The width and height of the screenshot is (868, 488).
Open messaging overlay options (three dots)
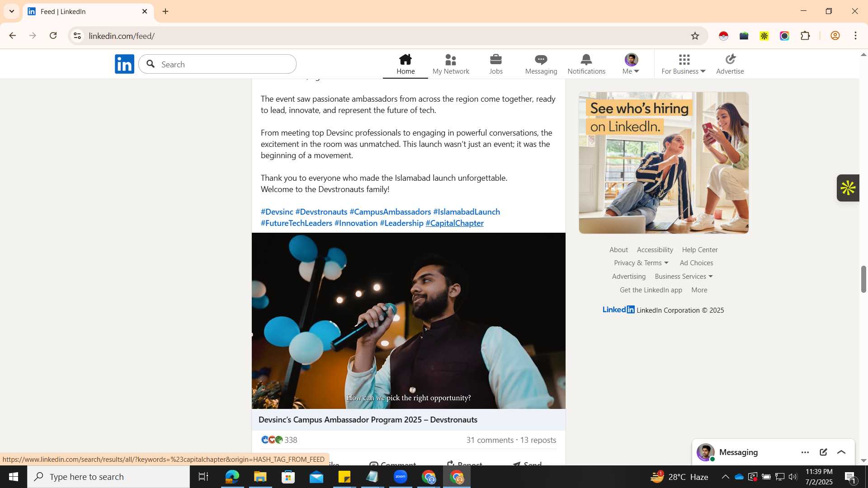click(805, 452)
